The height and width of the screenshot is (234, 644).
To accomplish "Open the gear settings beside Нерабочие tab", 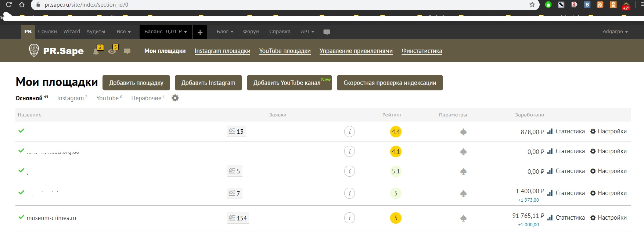I will tap(175, 98).
